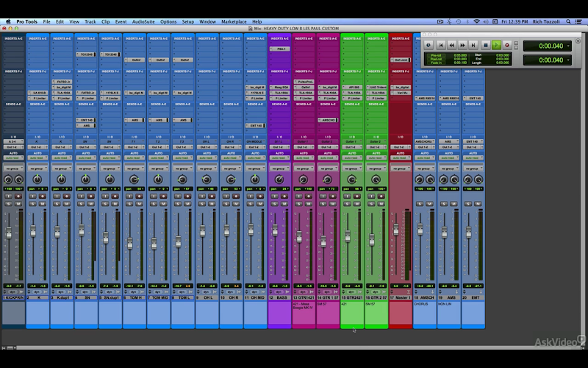588x368 pixels.
Task: Open the PSA-1 insert on BASS track
Action: point(279,49)
